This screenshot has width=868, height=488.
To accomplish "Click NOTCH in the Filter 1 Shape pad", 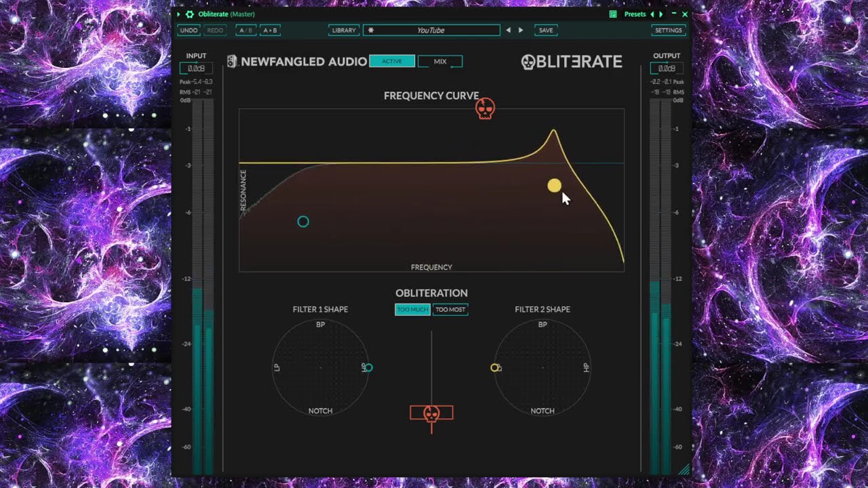I will tap(321, 411).
